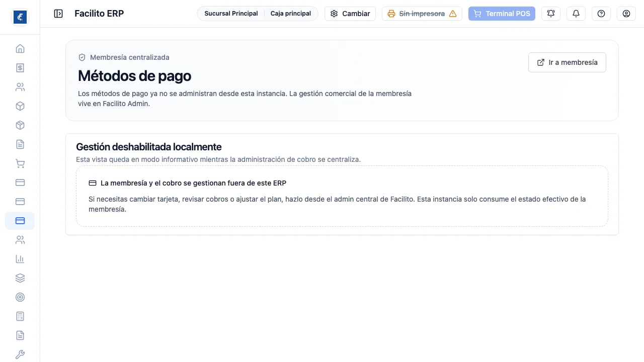The image size is (644, 362).
Task: Open the dollar receipt icon in sidebar
Action: 20,68
